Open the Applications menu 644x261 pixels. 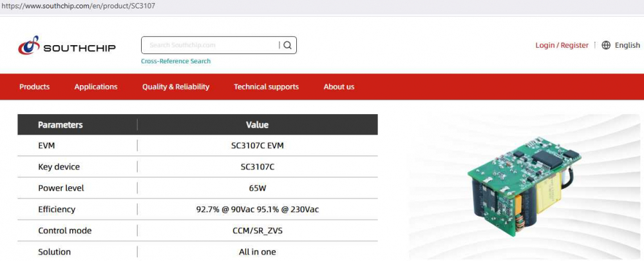[x=96, y=87]
